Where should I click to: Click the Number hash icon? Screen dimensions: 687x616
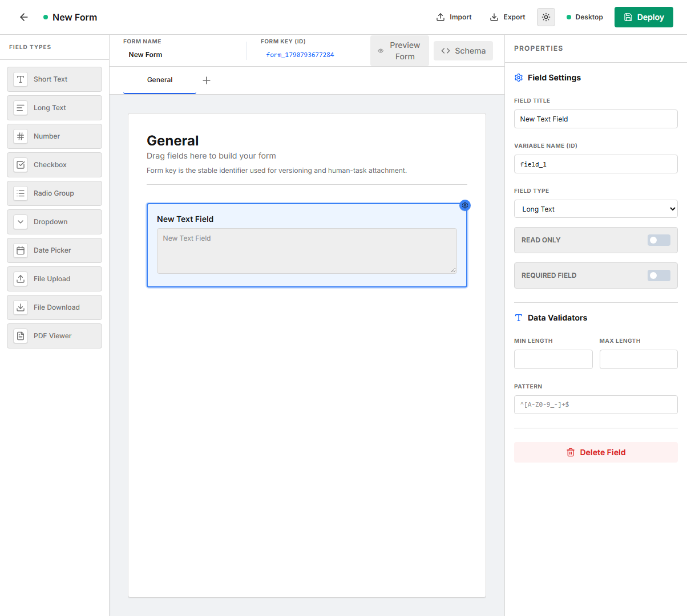[21, 136]
